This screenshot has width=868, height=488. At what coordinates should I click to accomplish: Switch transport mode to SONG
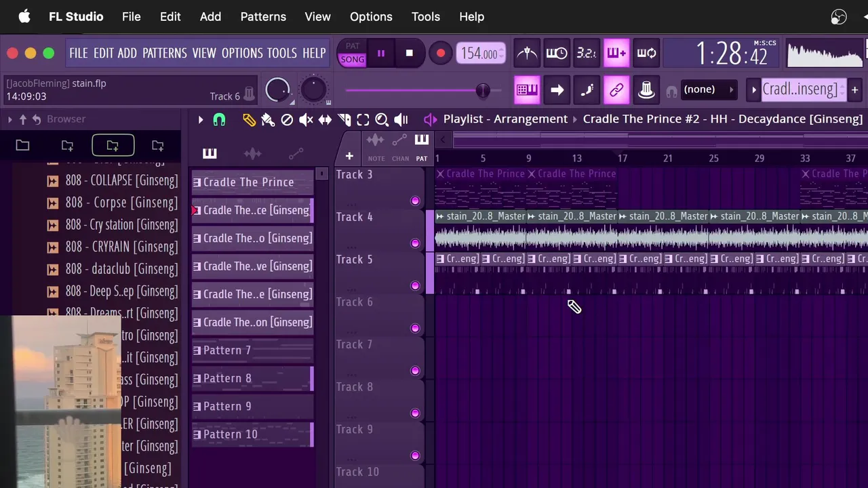click(x=353, y=60)
